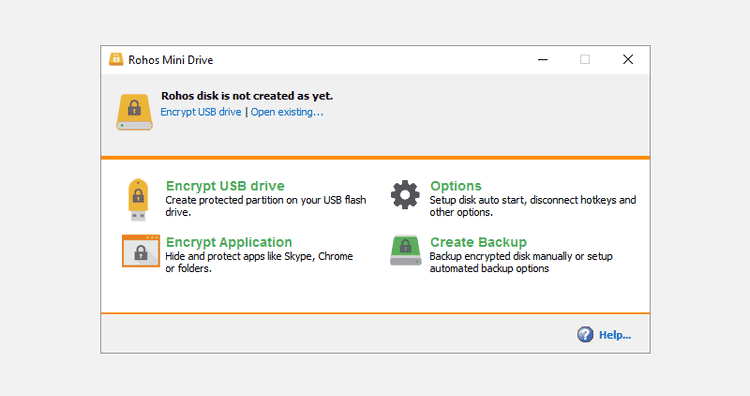750x396 pixels.
Task: Open the blue Encrypt USB drive link
Action: tap(201, 112)
